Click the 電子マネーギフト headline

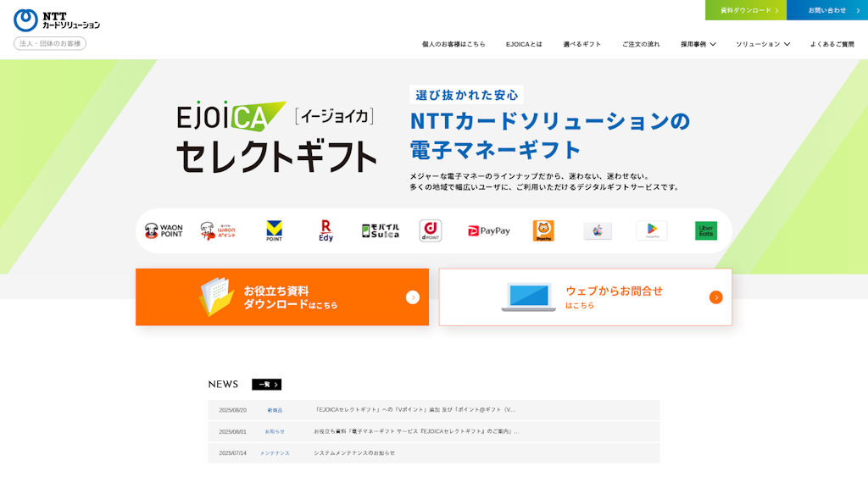coord(495,150)
